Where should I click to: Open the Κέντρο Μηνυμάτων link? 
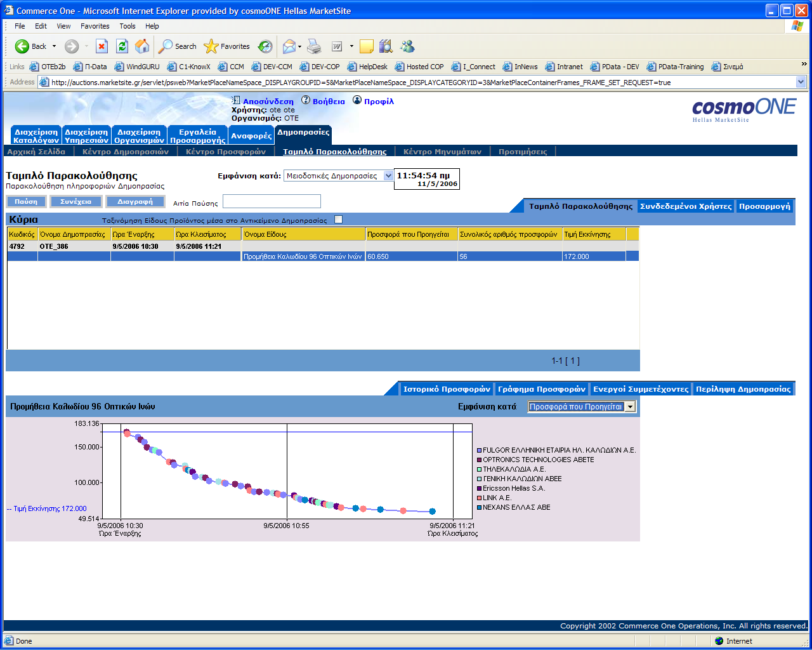442,152
